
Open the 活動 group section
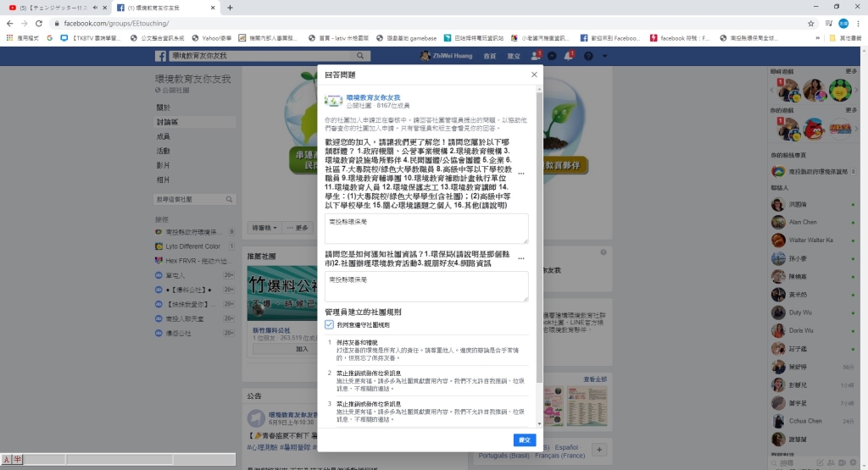164,151
